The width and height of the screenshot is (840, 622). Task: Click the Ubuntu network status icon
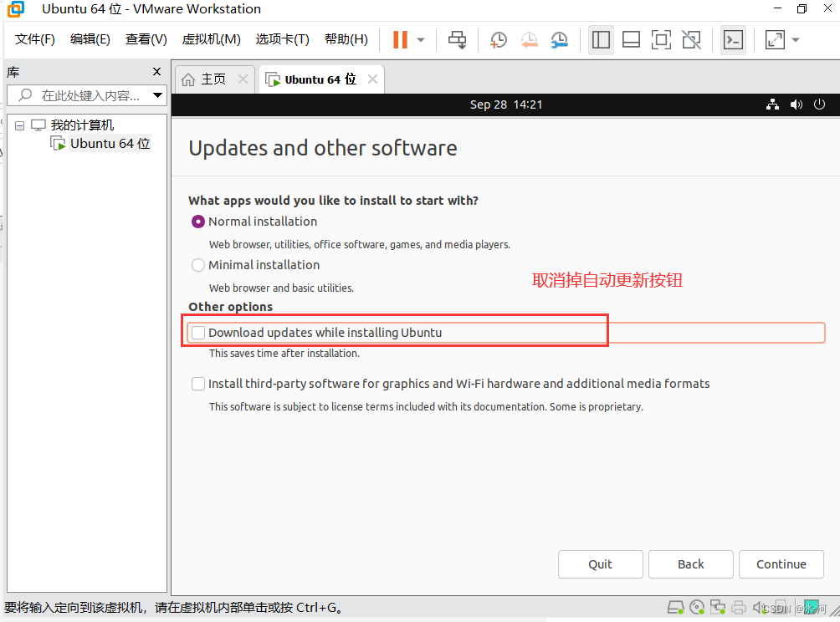[772, 105]
